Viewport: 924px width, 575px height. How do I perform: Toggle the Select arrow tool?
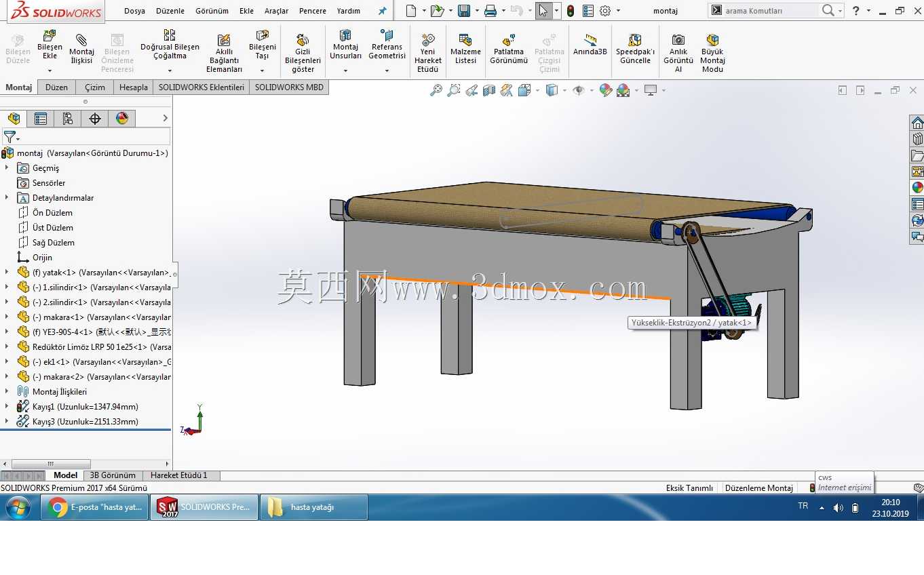(543, 11)
